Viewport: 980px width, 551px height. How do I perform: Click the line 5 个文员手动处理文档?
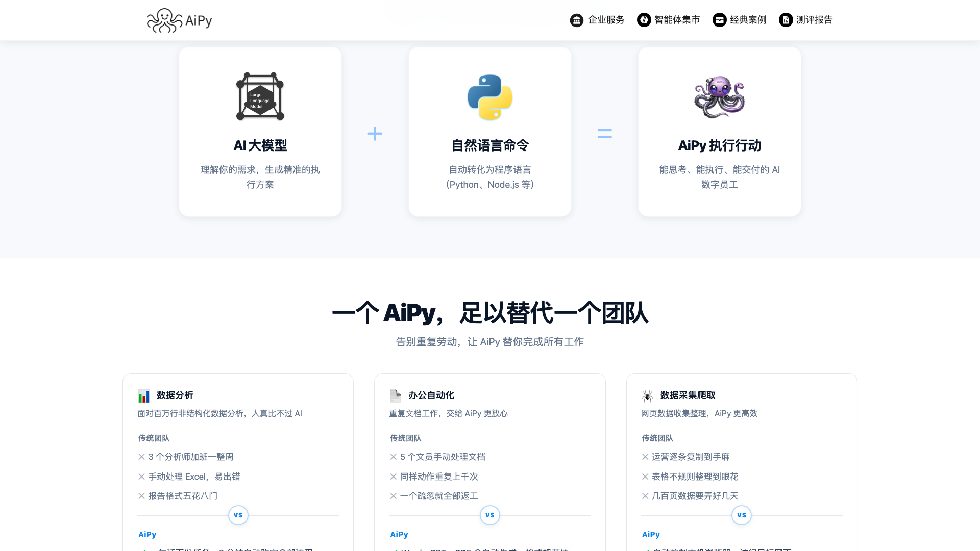click(x=443, y=457)
